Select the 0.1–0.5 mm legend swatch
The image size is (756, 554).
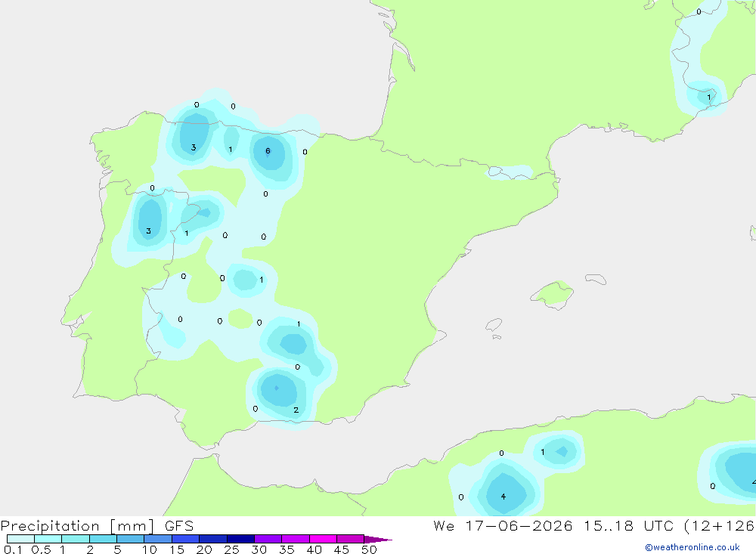pos(20,539)
